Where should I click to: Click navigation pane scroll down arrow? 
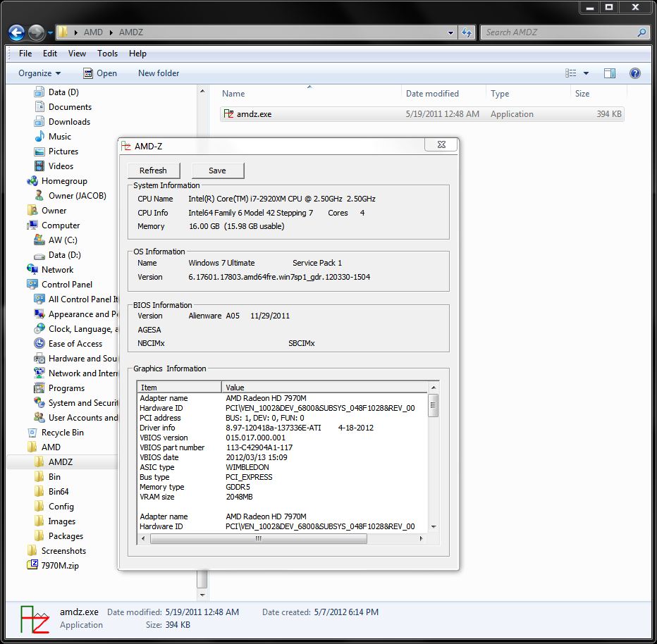coord(202,595)
